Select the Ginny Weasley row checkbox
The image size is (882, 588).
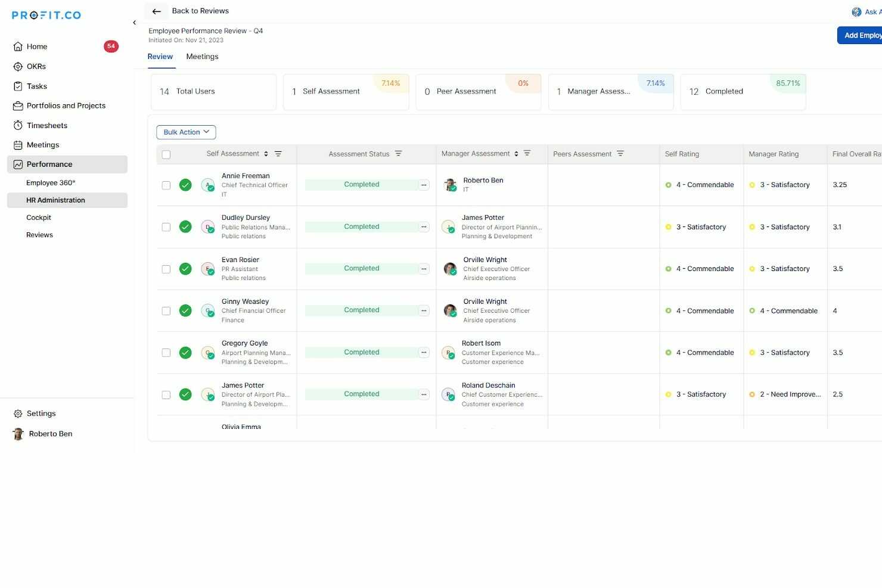coord(166,311)
